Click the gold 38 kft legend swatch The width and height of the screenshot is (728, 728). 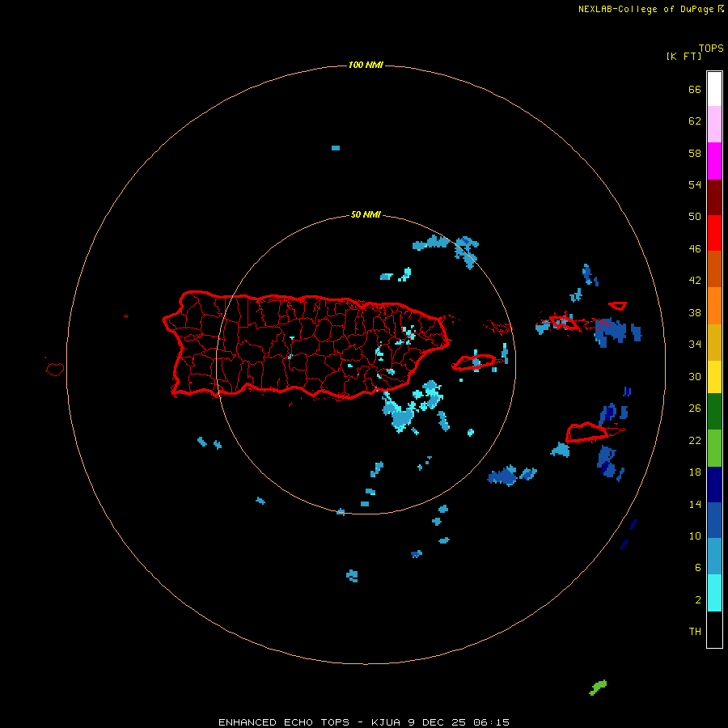[x=714, y=342]
